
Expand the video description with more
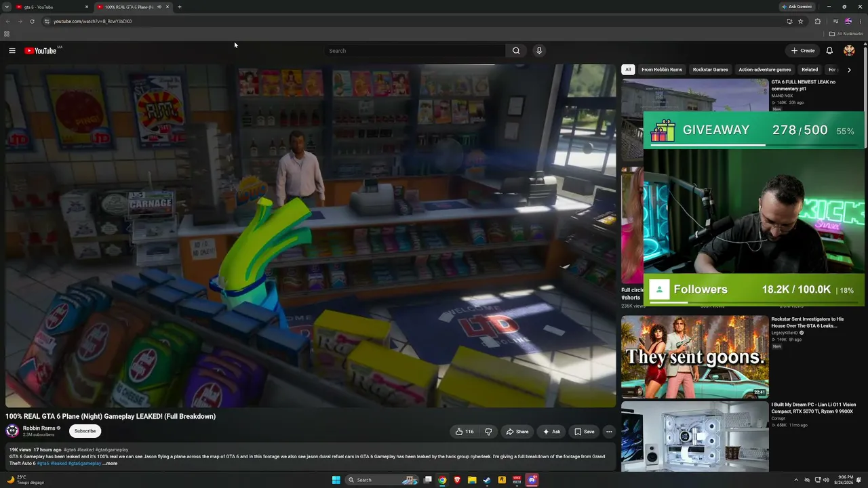click(x=111, y=464)
